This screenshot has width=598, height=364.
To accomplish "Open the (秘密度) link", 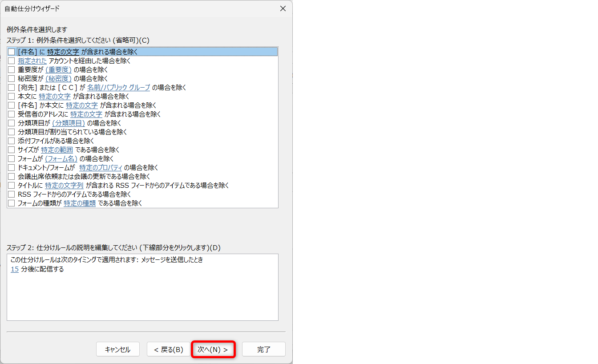I will [58, 78].
